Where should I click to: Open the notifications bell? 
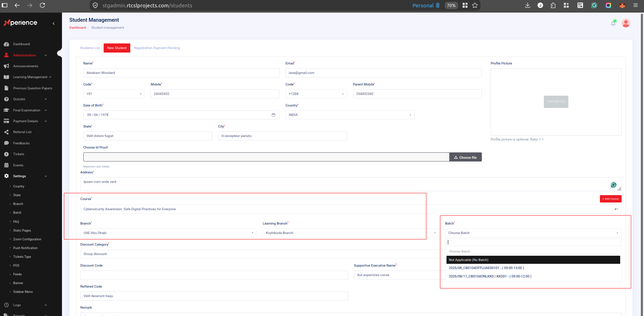click(x=613, y=23)
